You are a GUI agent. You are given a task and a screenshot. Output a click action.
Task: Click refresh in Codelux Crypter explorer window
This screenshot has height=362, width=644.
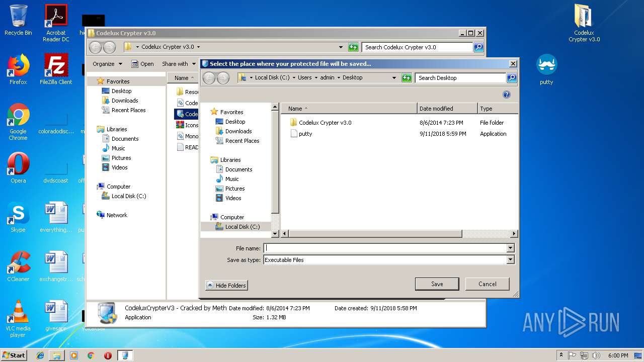tap(353, 47)
